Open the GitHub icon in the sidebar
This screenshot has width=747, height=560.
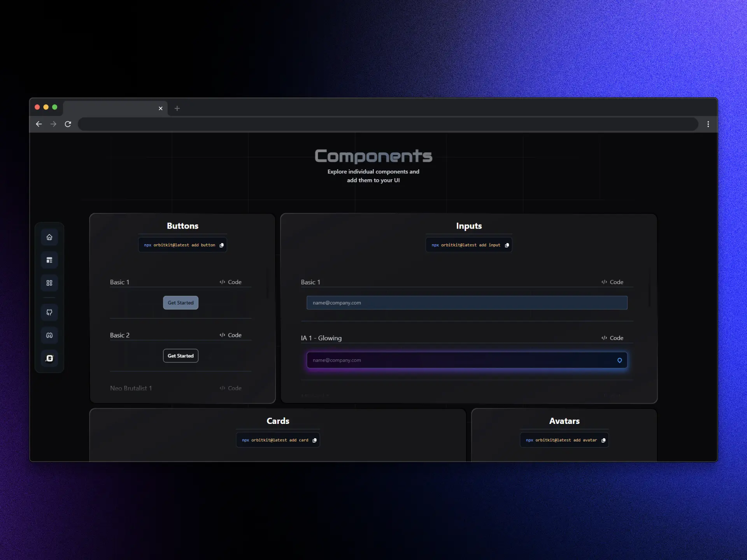tap(49, 312)
